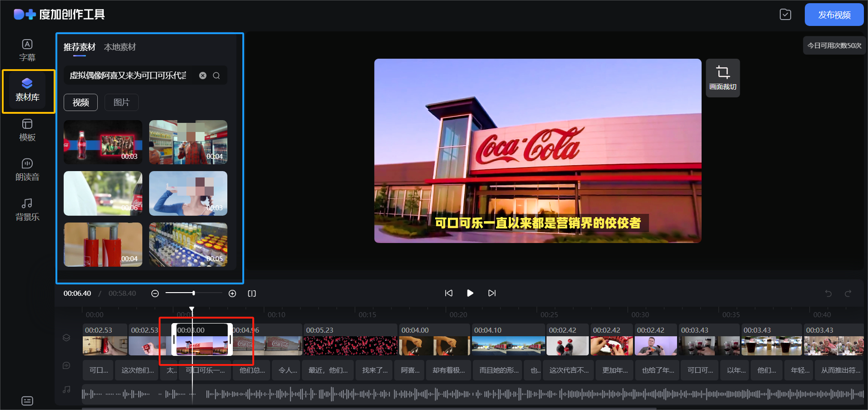Pick the store man drinking clip 00:04
Image resolution: width=868 pixels, height=410 pixels.
[x=188, y=142]
